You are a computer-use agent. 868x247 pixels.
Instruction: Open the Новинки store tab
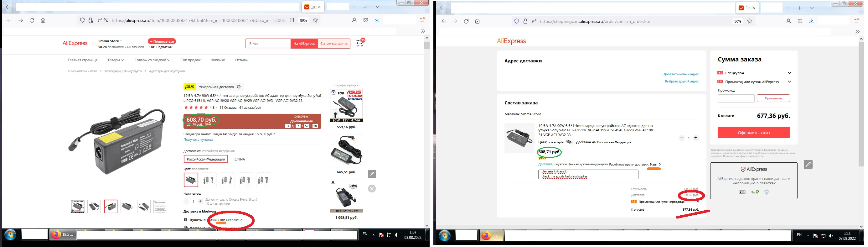(x=218, y=60)
